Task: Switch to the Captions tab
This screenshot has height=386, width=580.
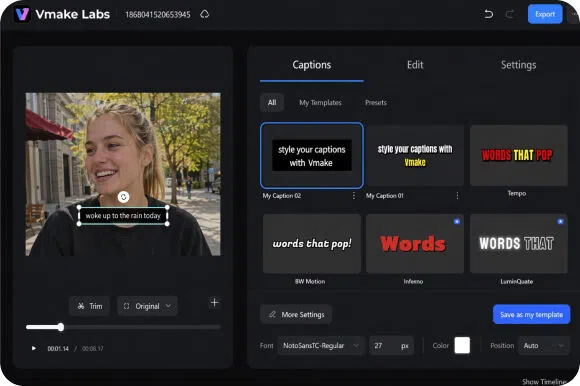Action: 311,65
